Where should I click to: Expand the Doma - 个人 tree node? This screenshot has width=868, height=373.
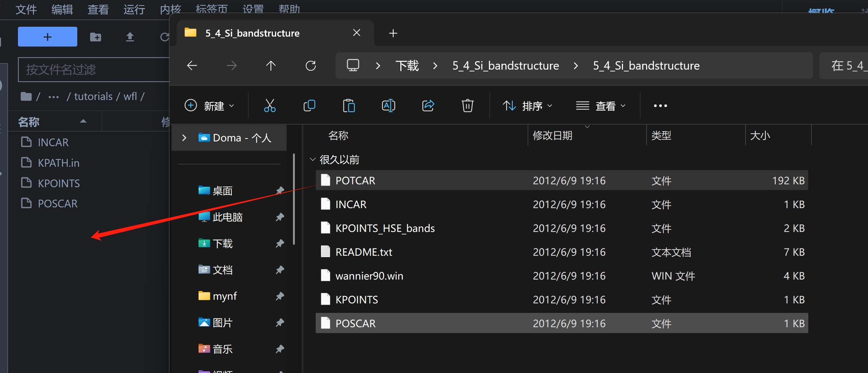coord(184,138)
